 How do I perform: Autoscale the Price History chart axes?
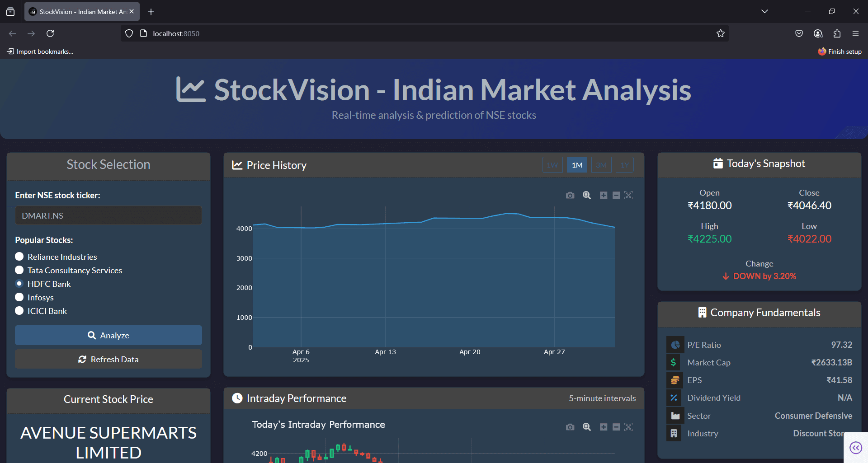[x=628, y=195]
